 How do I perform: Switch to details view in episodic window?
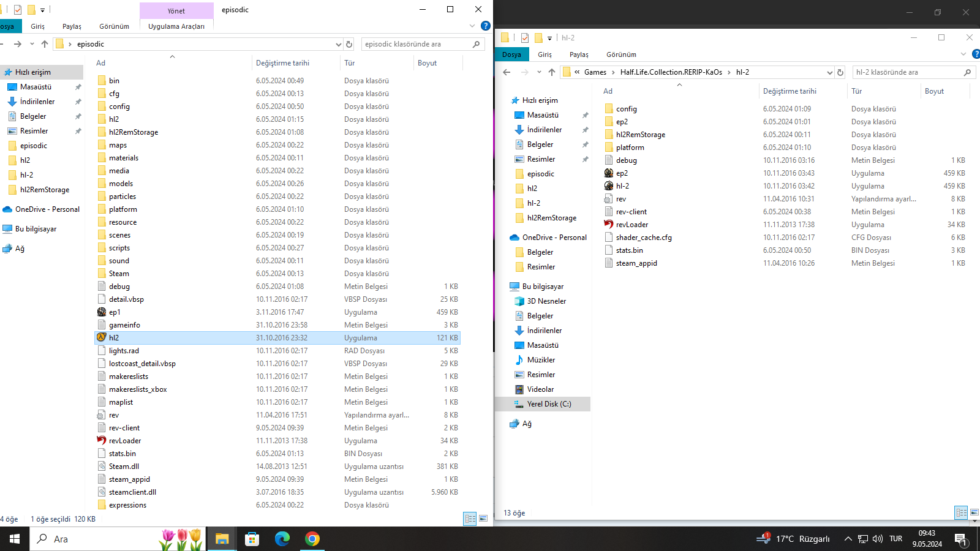470,519
